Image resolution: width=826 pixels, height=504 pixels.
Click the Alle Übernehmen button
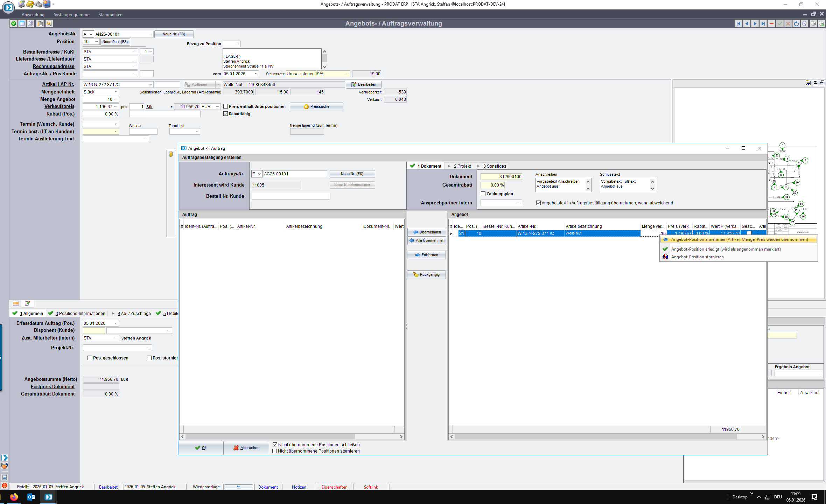[x=427, y=240]
